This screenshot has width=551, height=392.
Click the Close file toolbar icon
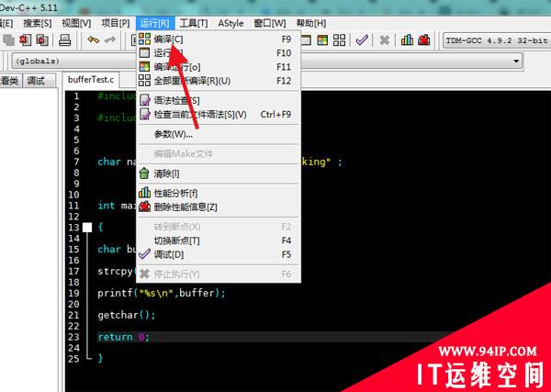[x=25, y=40]
